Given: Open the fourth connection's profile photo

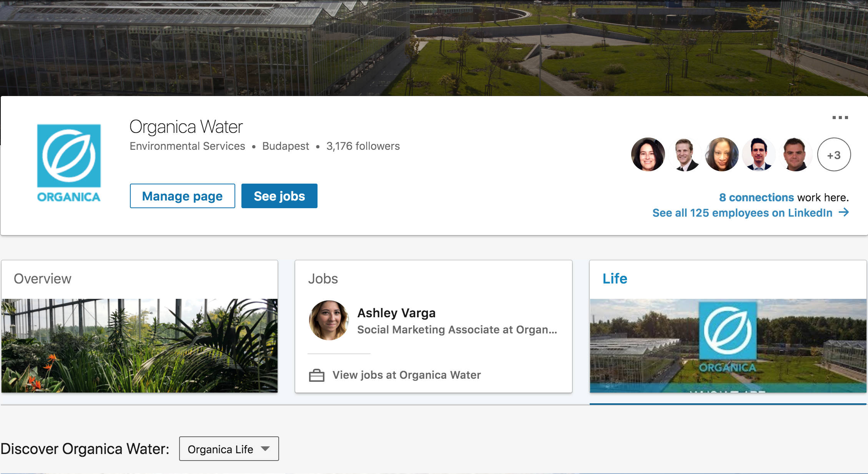Looking at the screenshot, I should 759,154.
